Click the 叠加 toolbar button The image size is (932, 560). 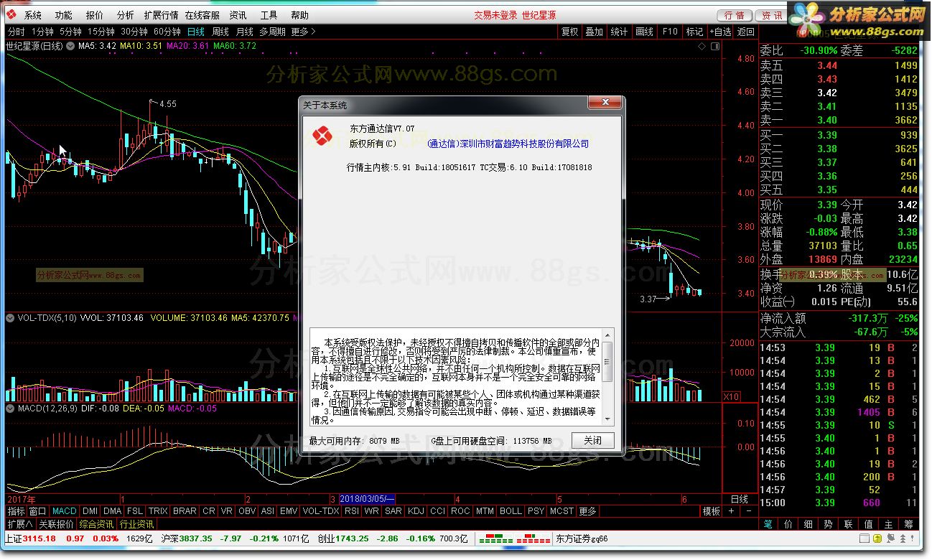pyautogui.click(x=594, y=32)
